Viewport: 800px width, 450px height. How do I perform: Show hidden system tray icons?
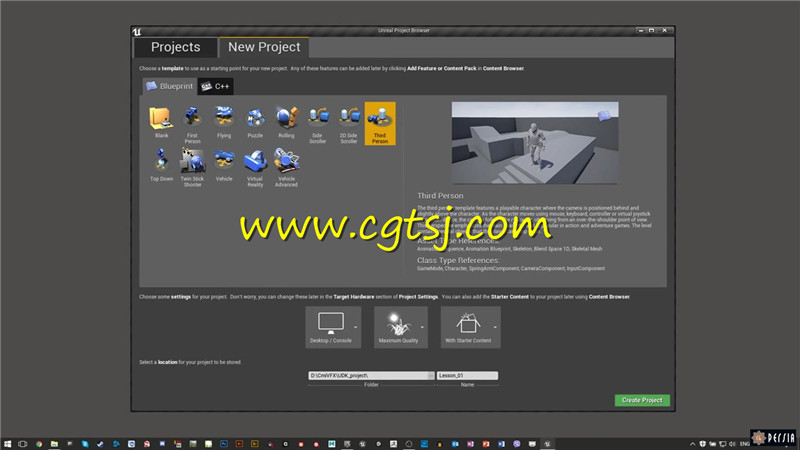pos(692,444)
